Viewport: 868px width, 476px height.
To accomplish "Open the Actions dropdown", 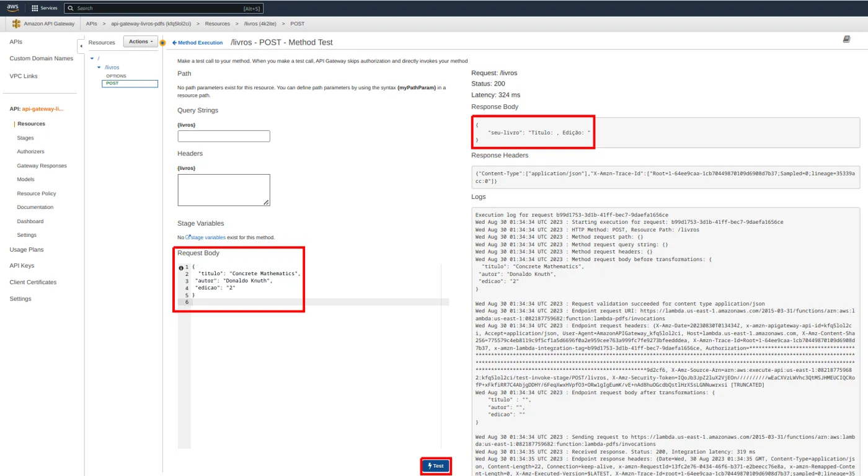I will coord(141,42).
